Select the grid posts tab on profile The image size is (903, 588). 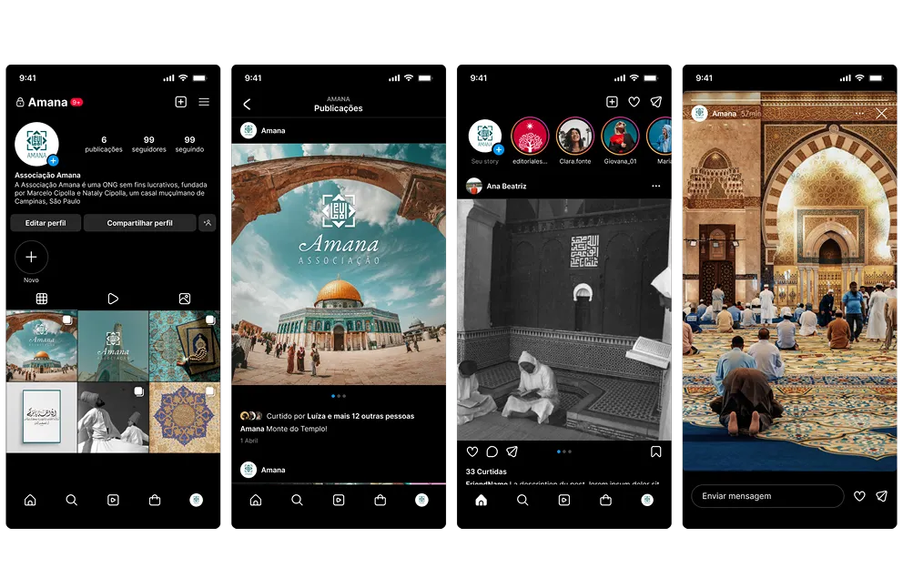(x=42, y=299)
